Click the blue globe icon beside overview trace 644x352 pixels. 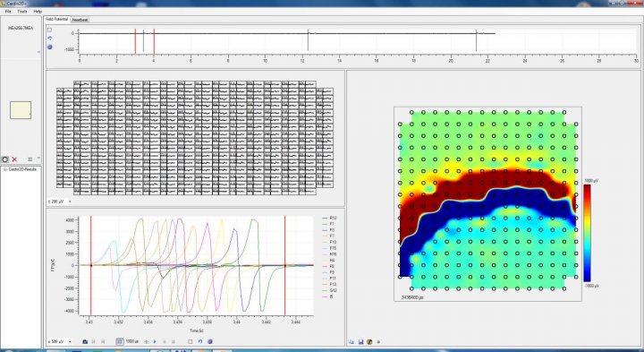point(50,47)
